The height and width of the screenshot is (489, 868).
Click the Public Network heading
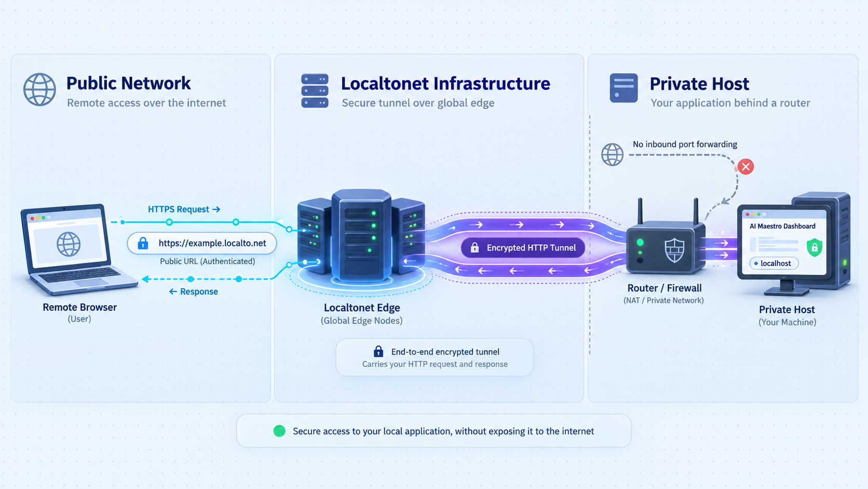pos(128,83)
